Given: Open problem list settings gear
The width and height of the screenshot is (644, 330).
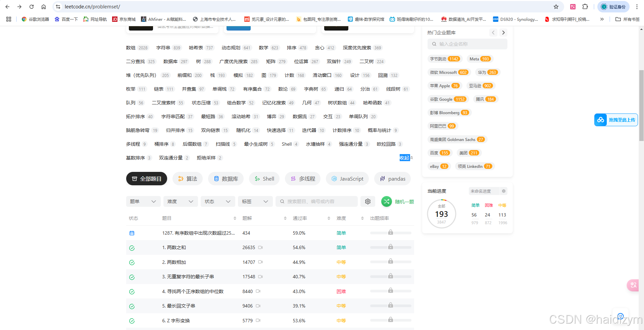Looking at the screenshot, I should tap(368, 201).
